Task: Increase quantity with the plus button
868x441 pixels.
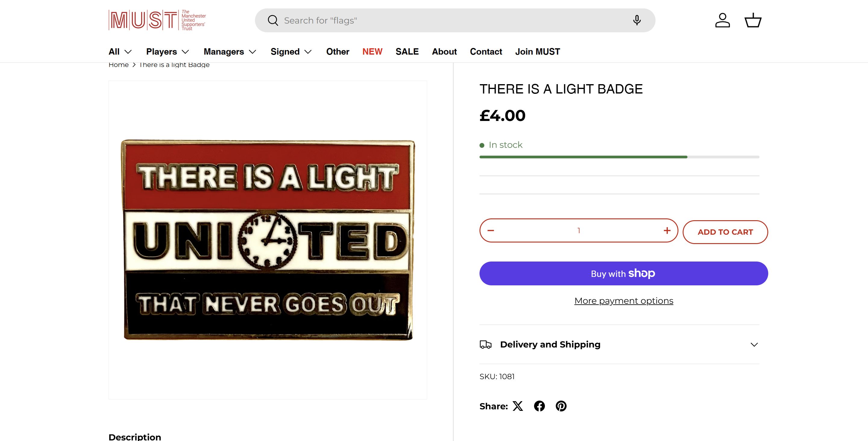Action: (667, 231)
